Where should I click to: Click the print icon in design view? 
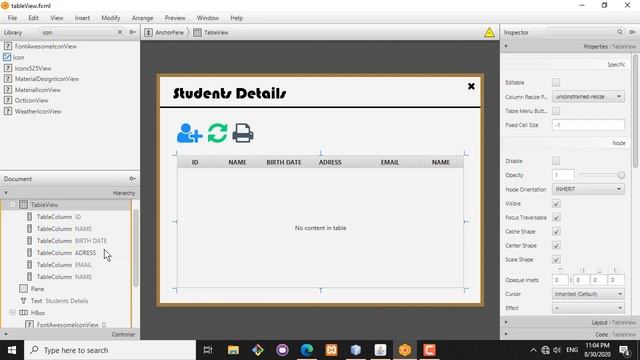pos(243,133)
